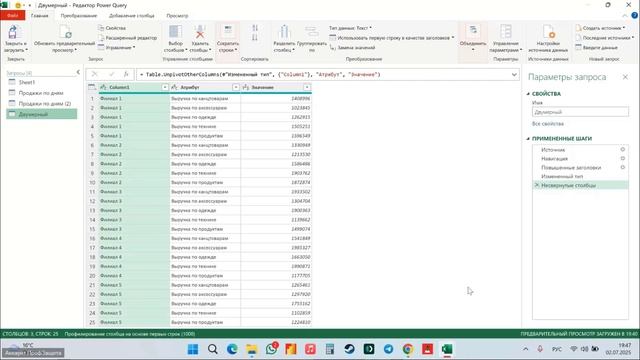Switch to the Добавление столбца tab
Image resolution: width=640 pixels, height=360 pixels.
pos(131,16)
